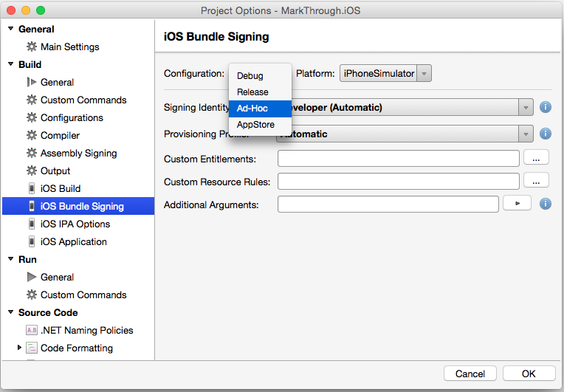Click the iOS IPA Options phone icon

coord(31,224)
